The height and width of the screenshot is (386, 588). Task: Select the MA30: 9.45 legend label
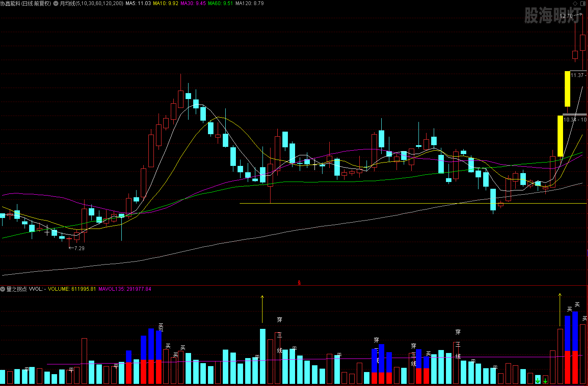[193, 3]
